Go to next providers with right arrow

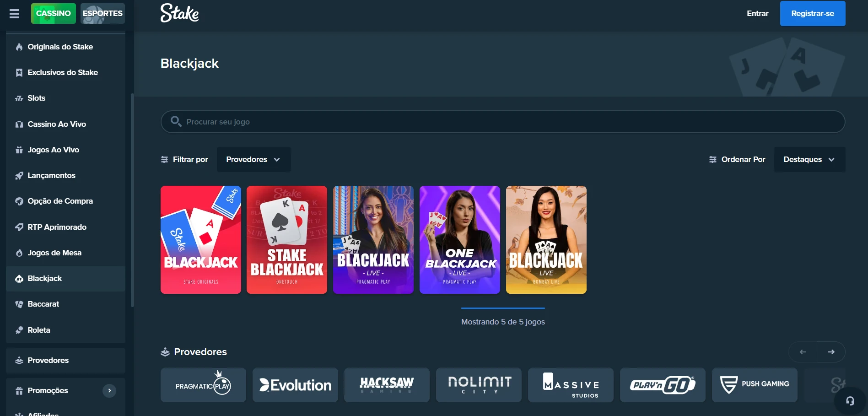pyautogui.click(x=831, y=352)
